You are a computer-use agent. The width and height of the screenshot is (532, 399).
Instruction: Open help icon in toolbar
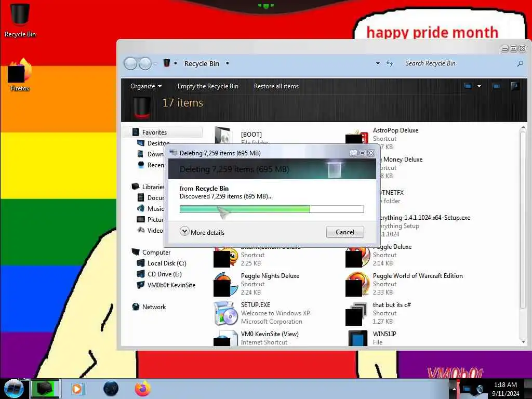tap(515, 86)
